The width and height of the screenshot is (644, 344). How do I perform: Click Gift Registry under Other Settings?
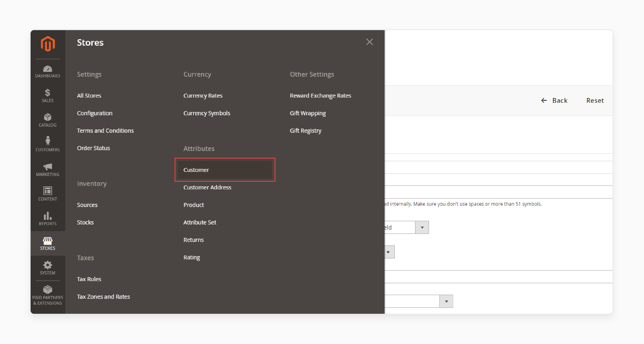click(x=305, y=130)
